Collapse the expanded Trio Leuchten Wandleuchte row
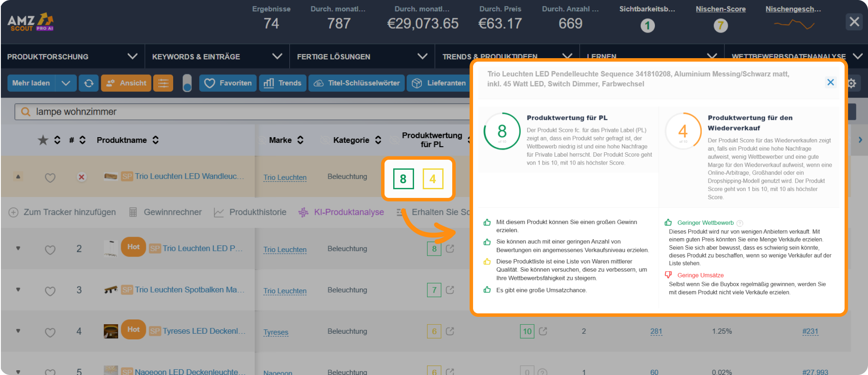Image resolution: width=868 pixels, height=375 pixels. [x=18, y=177]
